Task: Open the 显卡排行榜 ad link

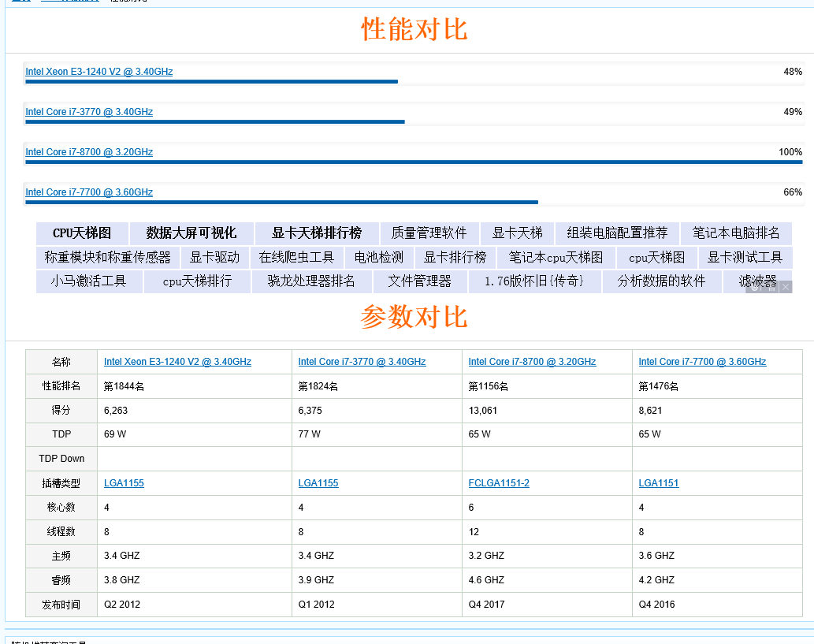Action: click(x=455, y=258)
